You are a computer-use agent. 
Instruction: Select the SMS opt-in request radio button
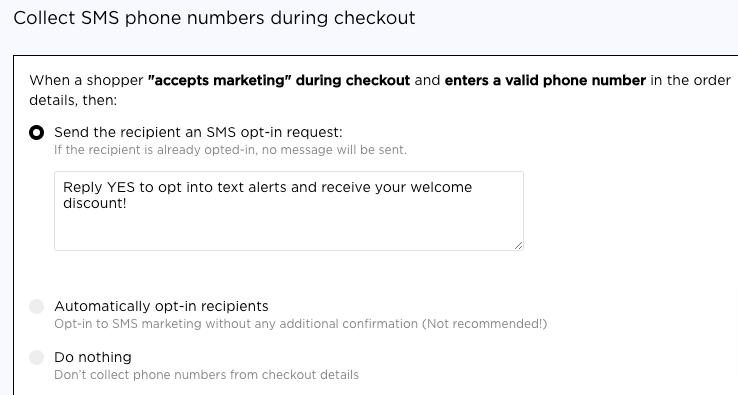click(x=37, y=133)
